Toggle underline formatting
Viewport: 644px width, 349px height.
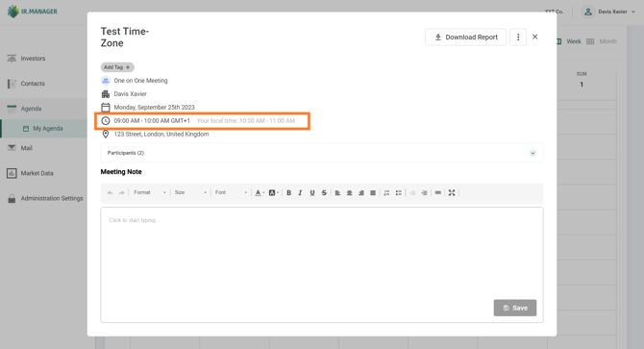tap(312, 192)
